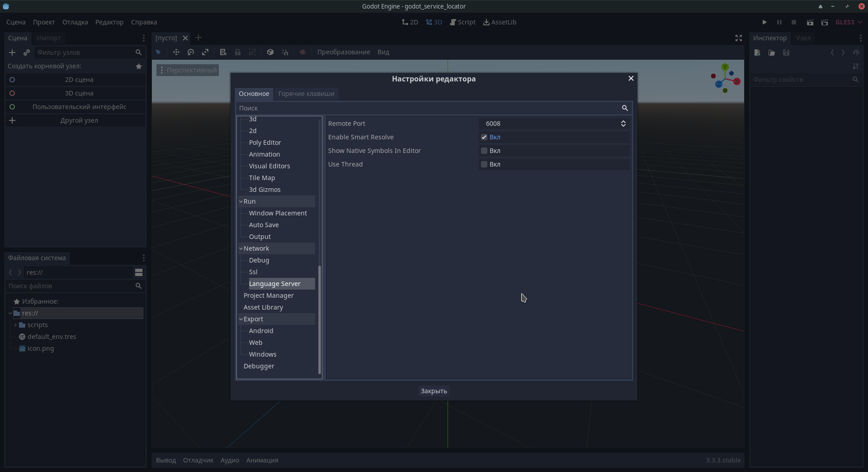Switch to the Горячие клавиши tab
Viewport: 868px width, 472px height.
click(306, 94)
